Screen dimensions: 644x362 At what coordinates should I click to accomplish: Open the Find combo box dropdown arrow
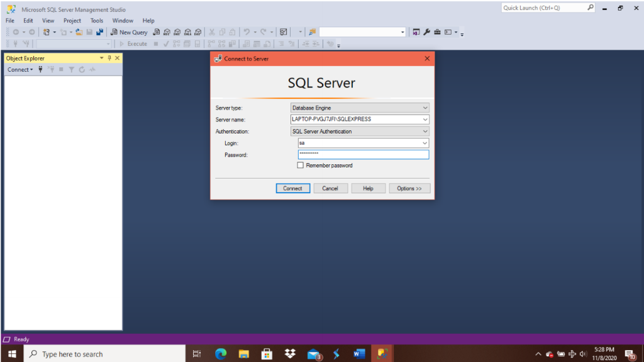point(402,32)
